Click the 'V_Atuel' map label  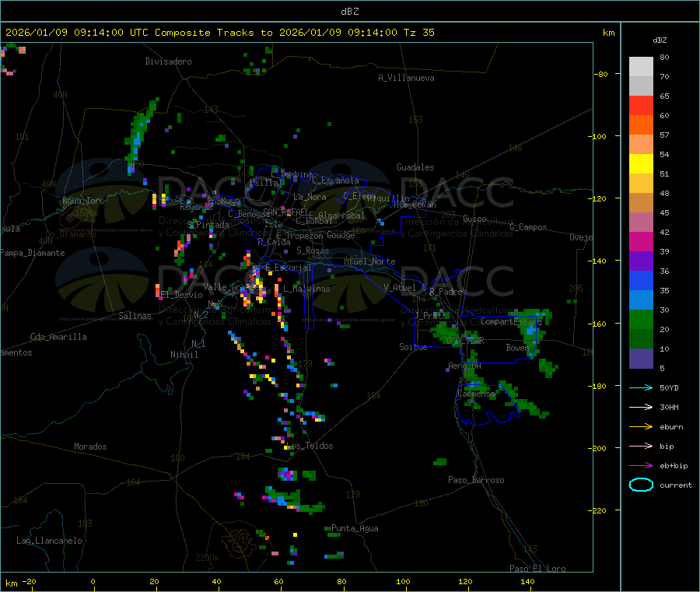click(x=400, y=288)
